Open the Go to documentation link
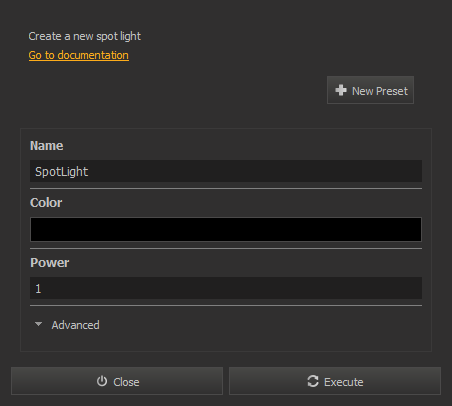452x406 pixels. click(x=79, y=55)
